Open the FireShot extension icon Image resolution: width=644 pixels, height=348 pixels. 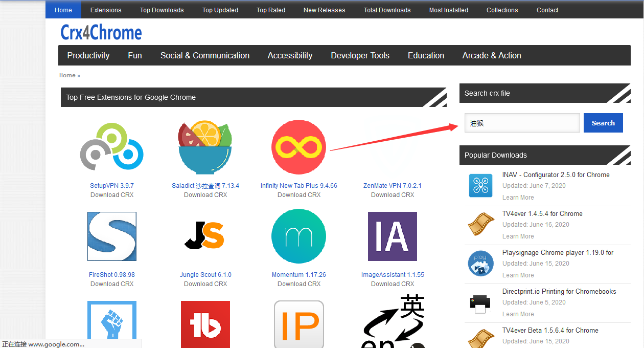pyautogui.click(x=112, y=236)
